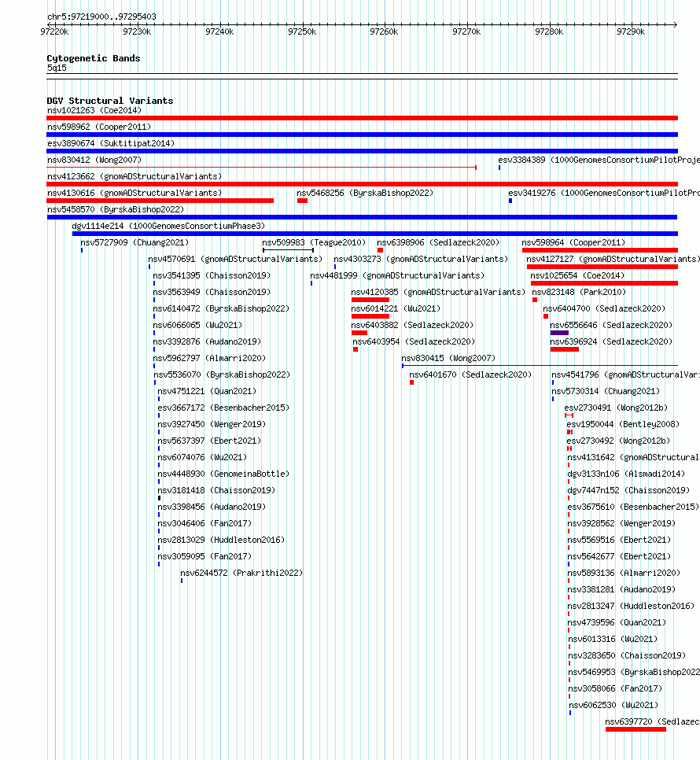Open nsv3927450 (Wenger2019) label
This screenshot has height=760, width=700.
[x=212, y=423]
